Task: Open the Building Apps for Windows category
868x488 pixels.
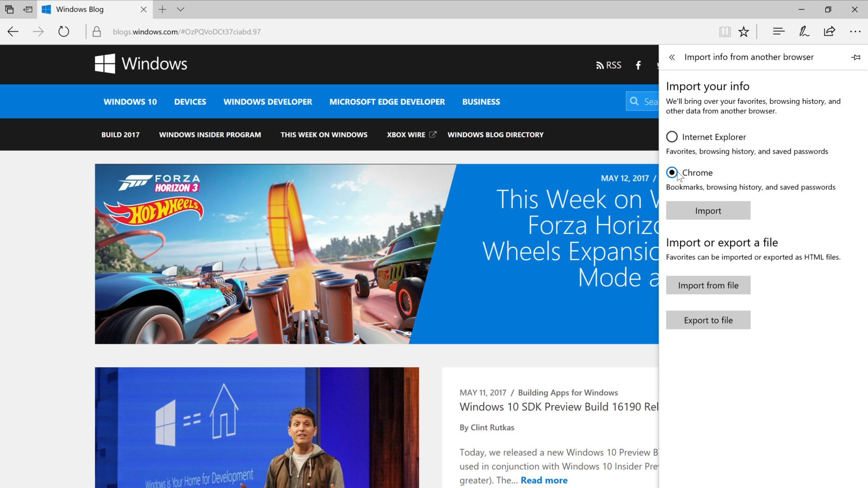Action: click(568, 393)
